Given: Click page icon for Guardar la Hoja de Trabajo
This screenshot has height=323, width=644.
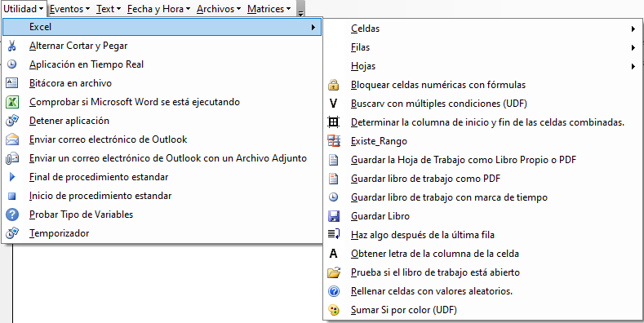Looking at the screenshot, I should point(334,160).
